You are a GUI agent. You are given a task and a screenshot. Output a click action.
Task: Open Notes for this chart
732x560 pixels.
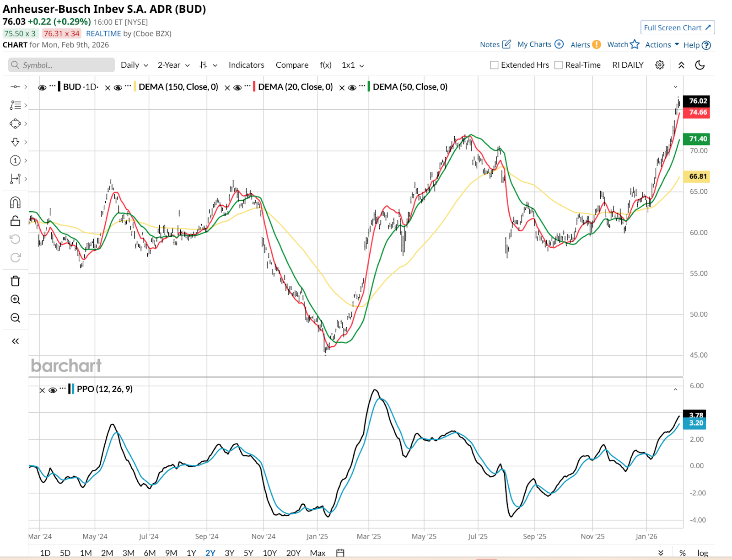(495, 44)
